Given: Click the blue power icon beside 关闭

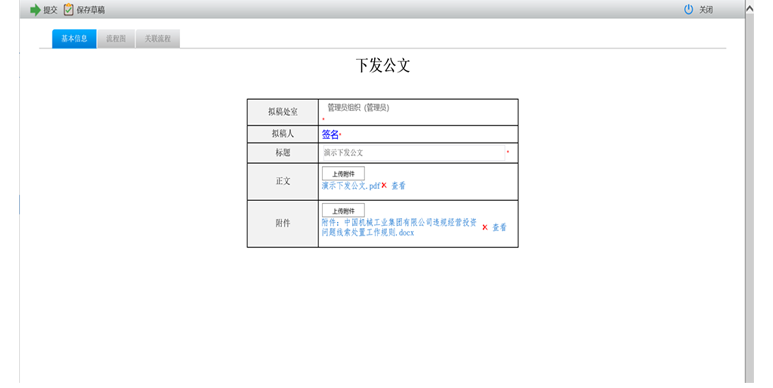Looking at the screenshot, I should point(688,9).
